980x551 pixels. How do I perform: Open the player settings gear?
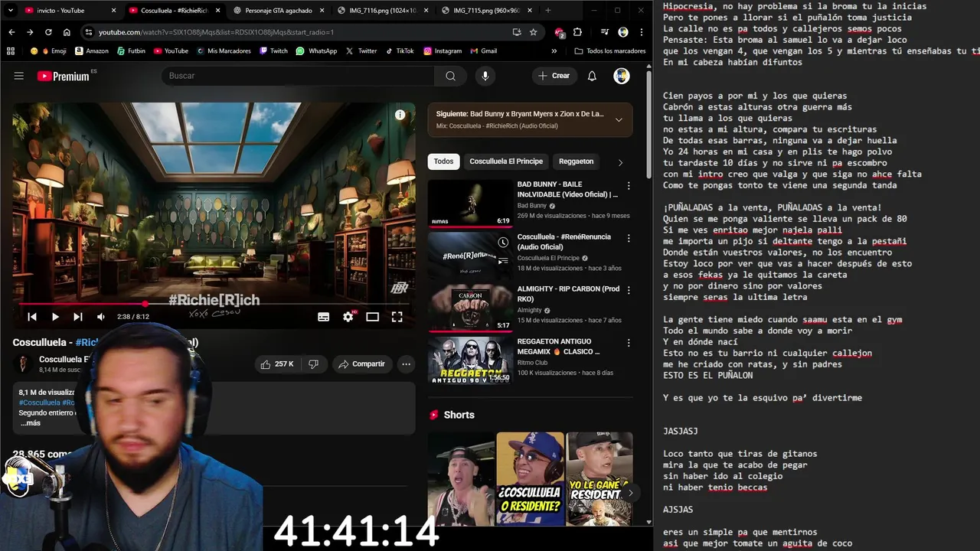pyautogui.click(x=348, y=317)
